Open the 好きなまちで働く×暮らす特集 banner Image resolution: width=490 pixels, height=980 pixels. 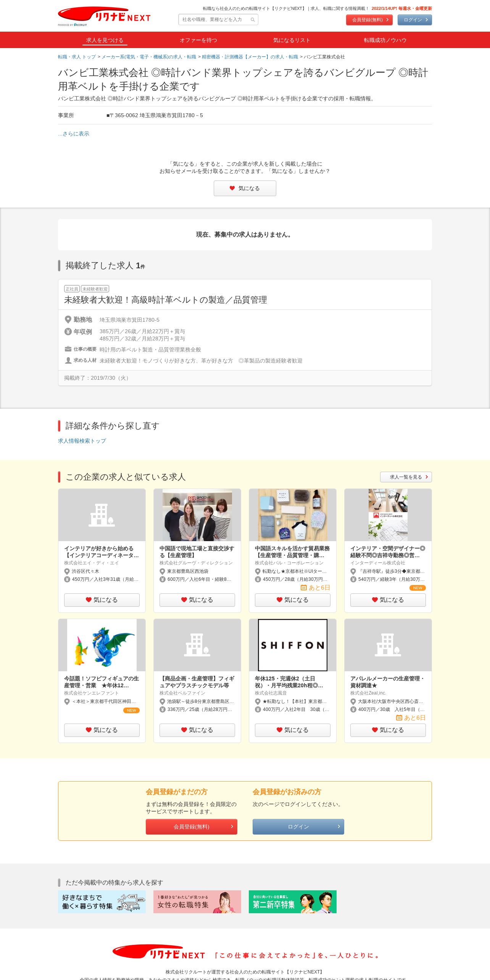pos(102,902)
